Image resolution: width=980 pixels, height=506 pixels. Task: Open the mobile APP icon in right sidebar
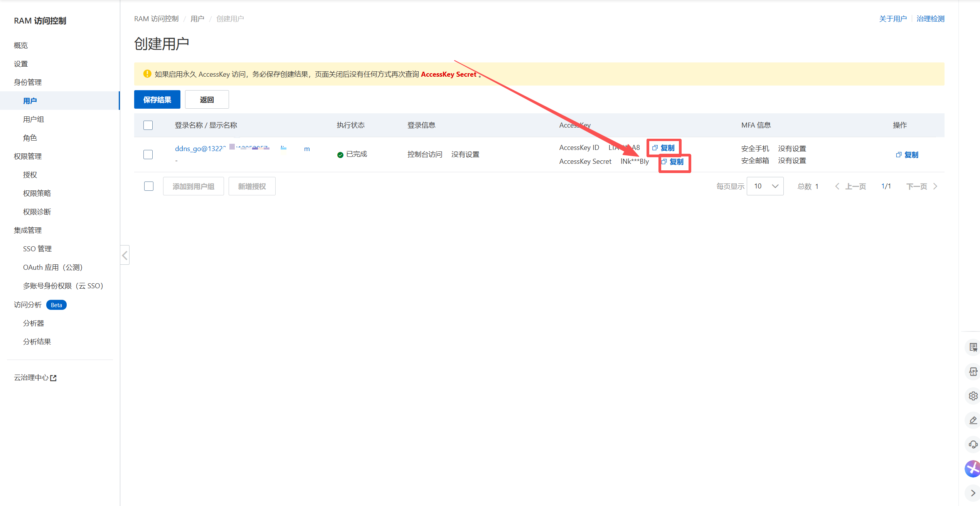(x=973, y=372)
